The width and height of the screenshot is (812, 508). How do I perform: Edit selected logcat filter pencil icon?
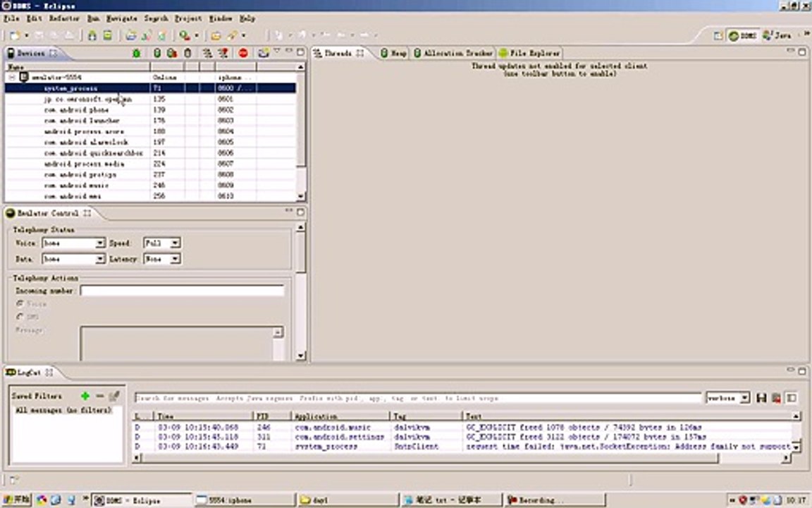pos(114,396)
